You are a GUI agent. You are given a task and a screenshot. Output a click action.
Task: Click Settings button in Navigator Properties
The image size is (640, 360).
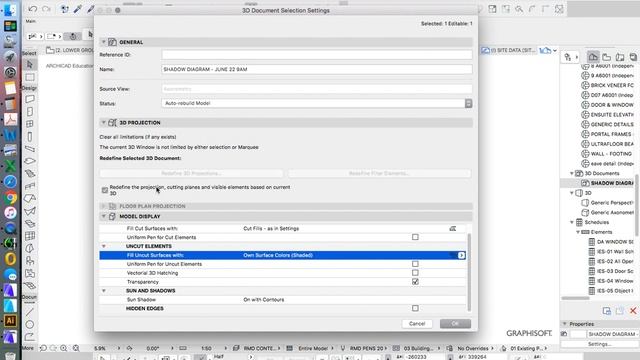(600, 344)
